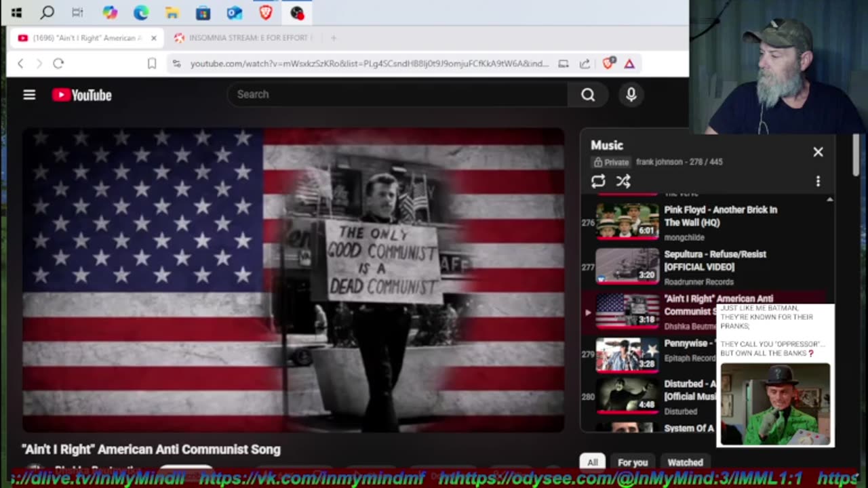
Task: Focus the YouTube search box
Action: 397,94
